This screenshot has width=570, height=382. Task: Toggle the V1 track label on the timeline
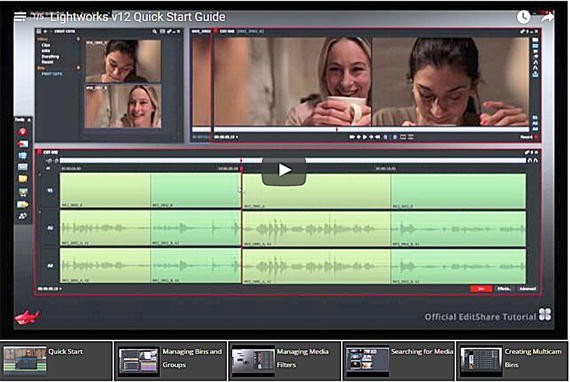(50, 190)
